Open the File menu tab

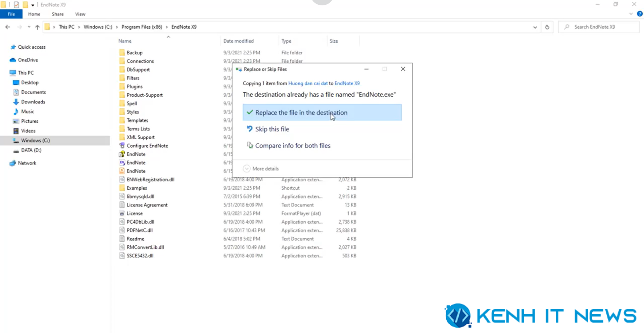[x=11, y=14]
